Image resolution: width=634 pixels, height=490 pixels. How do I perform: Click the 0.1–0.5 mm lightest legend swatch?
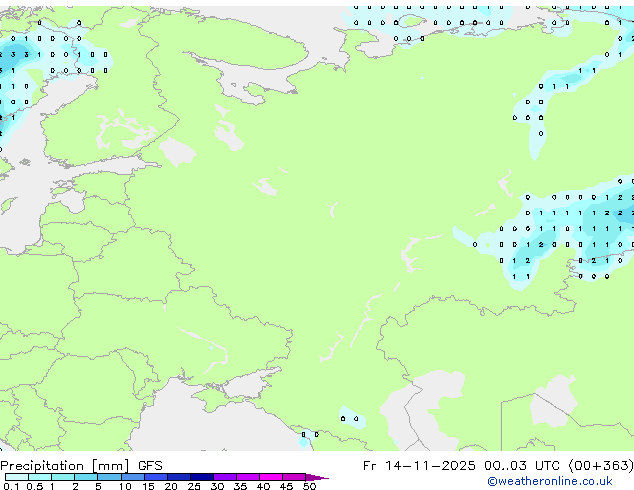point(17,477)
